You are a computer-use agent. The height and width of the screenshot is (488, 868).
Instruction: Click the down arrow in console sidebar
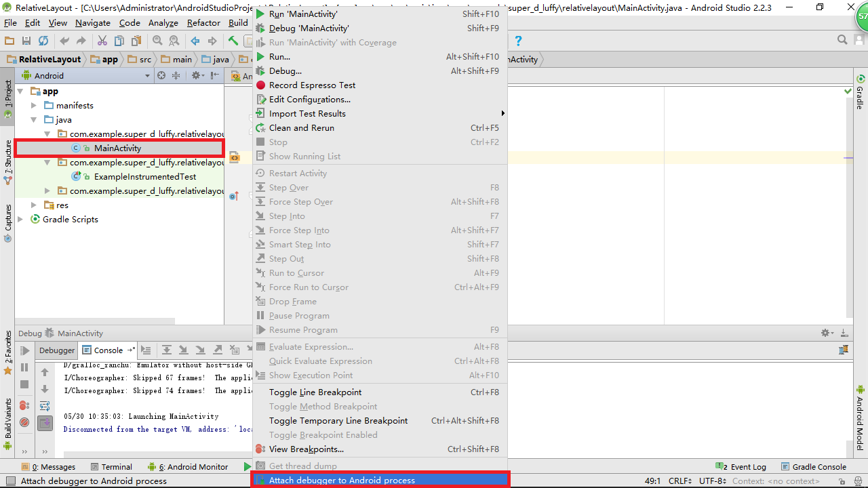[x=45, y=389]
